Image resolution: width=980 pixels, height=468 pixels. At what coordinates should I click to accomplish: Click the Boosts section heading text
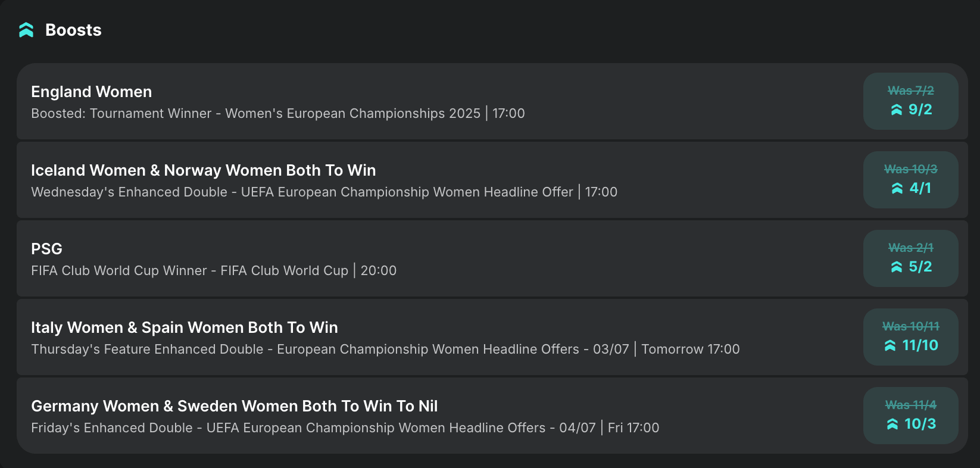[73, 30]
